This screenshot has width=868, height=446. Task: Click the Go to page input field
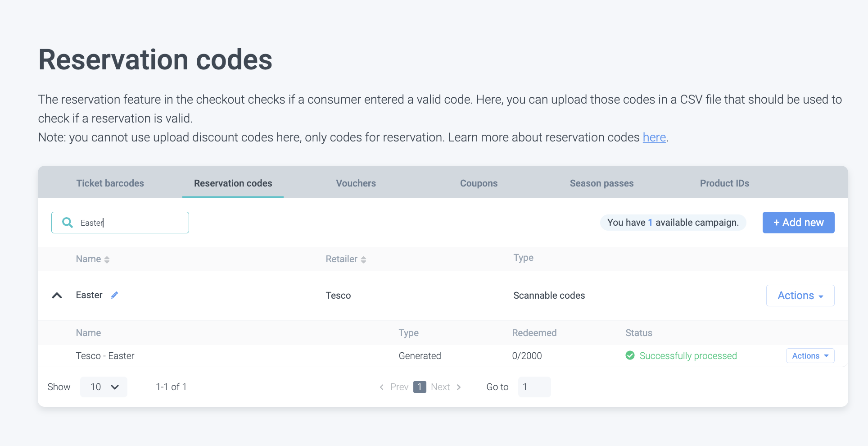[534, 387]
